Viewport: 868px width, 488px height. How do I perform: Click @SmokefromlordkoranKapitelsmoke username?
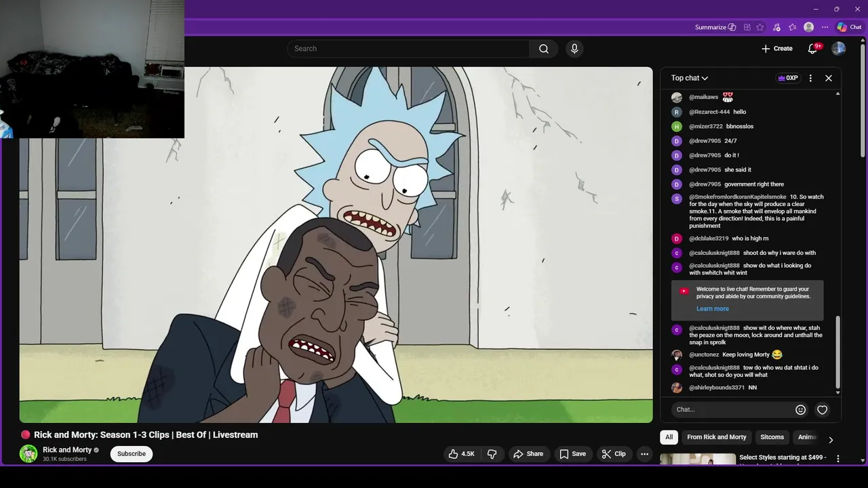[738, 197]
